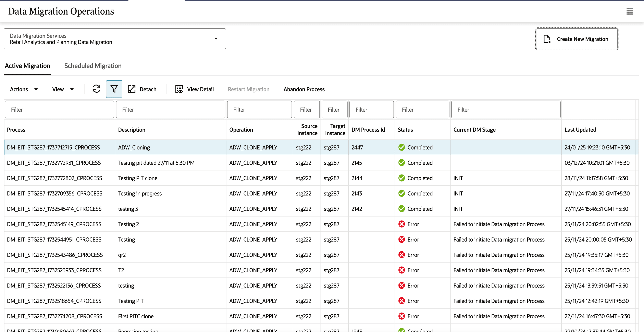
Task: Click 'Failed to initiate Data migration Process' in qr2 row
Action: point(499,255)
